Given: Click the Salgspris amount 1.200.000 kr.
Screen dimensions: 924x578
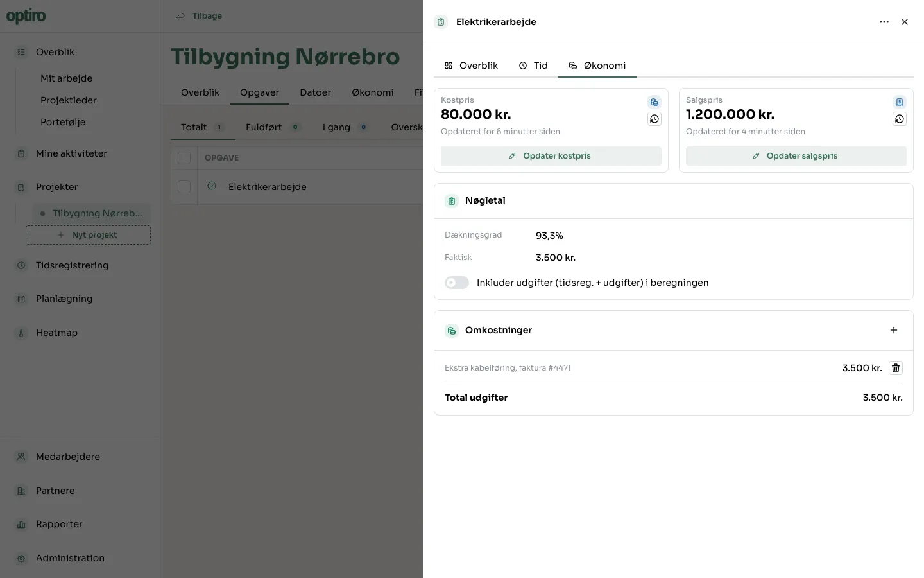Looking at the screenshot, I should 730,114.
